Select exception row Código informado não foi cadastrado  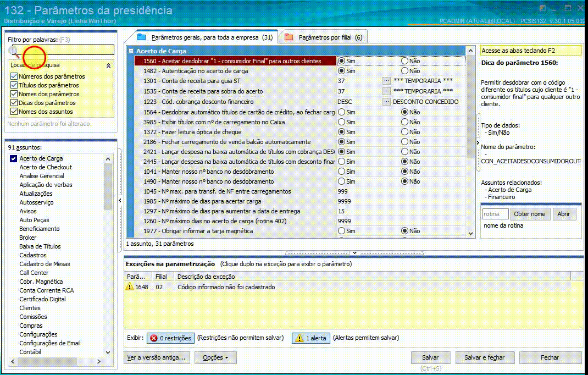coord(347,287)
